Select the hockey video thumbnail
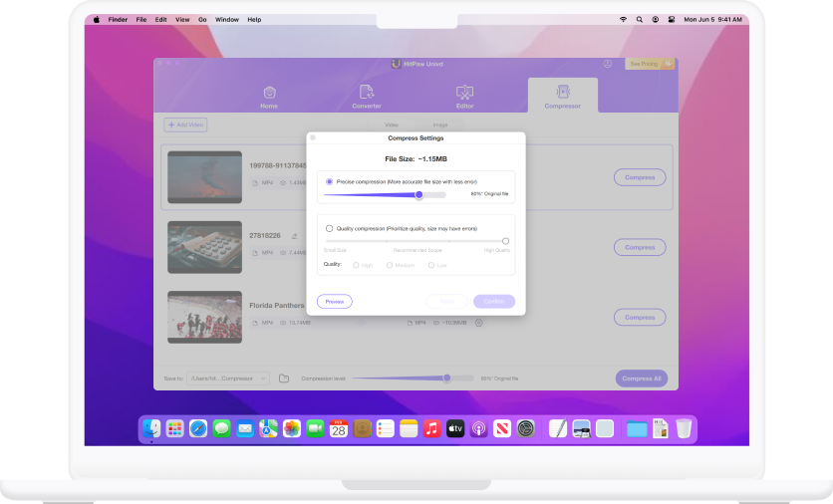 (x=204, y=317)
